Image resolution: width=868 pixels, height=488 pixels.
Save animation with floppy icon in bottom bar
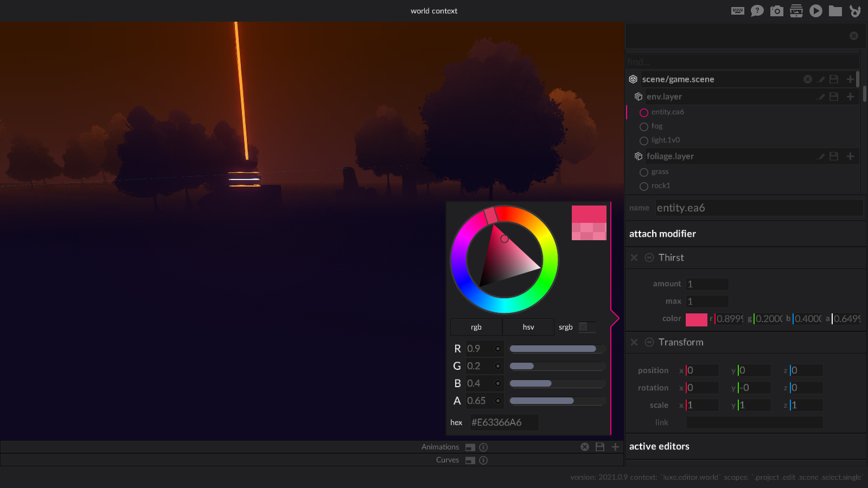[600, 447]
